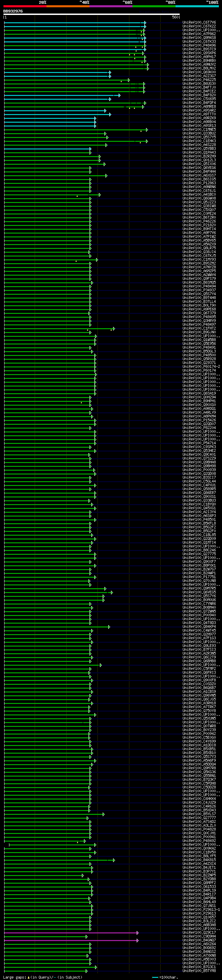Select hit UniRef100_C1FHT2
The image size is (222, 980).
199,328
